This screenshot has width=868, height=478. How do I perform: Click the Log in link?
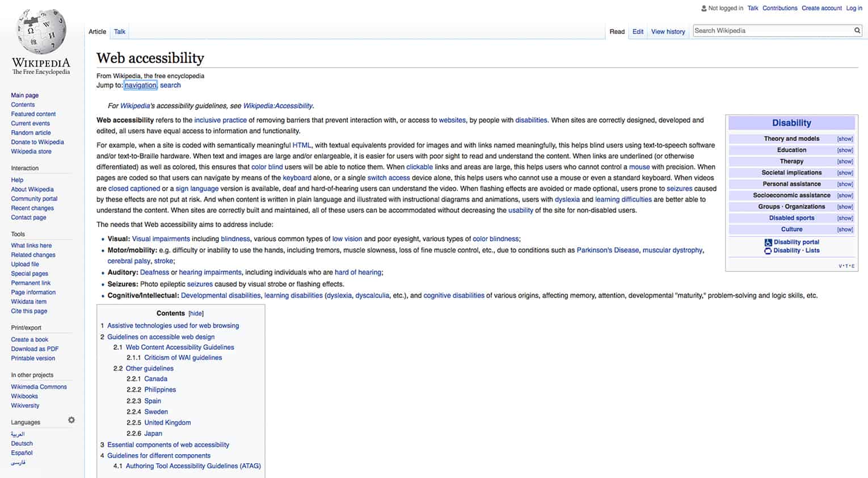coord(854,8)
